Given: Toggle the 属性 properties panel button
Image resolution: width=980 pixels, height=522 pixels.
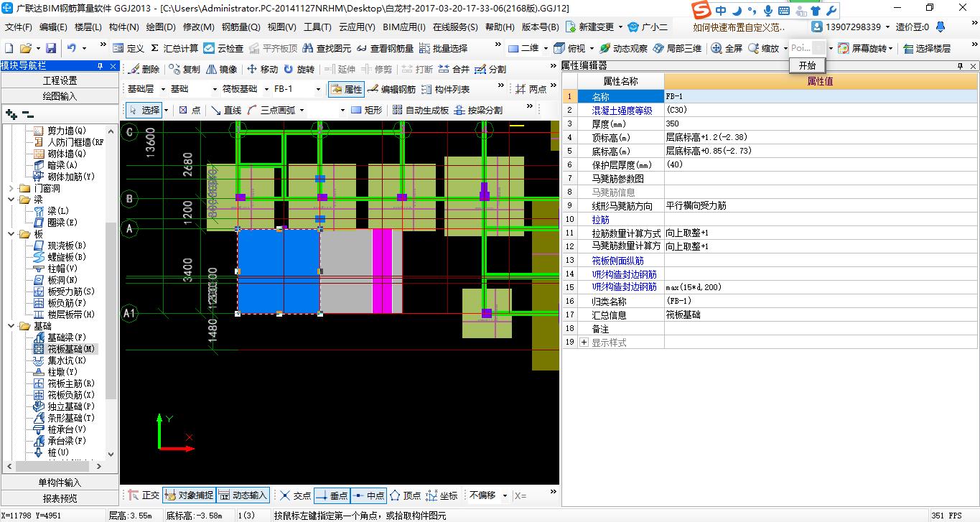Looking at the screenshot, I should coord(346,89).
